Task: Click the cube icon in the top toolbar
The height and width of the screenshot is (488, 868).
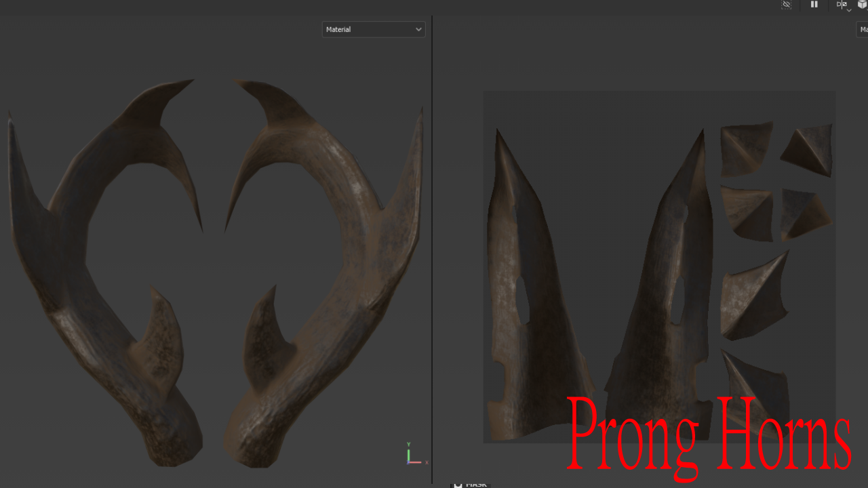Action: coord(863,5)
